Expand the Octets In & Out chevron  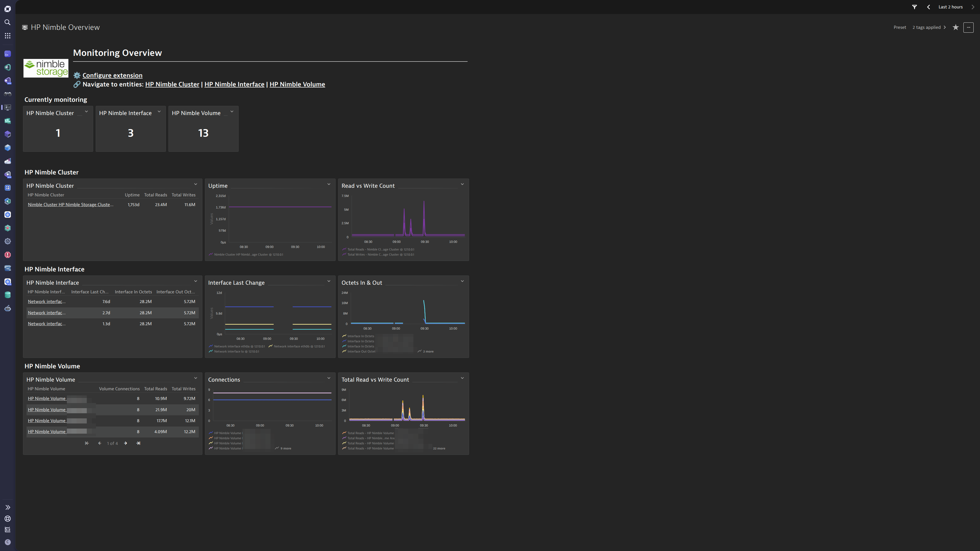(x=462, y=281)
